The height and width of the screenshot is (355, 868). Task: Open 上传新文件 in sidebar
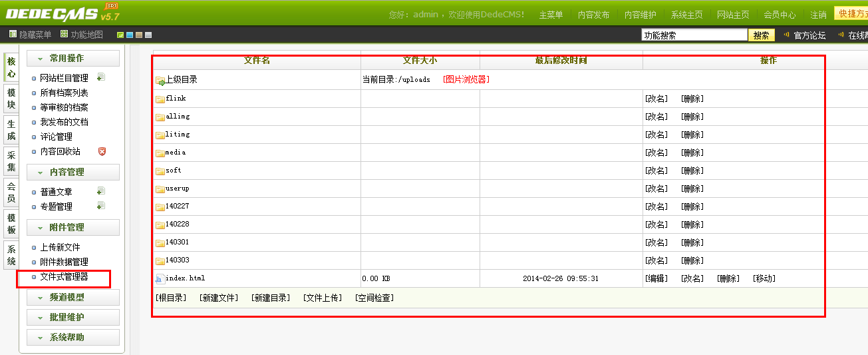click(x=60, y=247)
